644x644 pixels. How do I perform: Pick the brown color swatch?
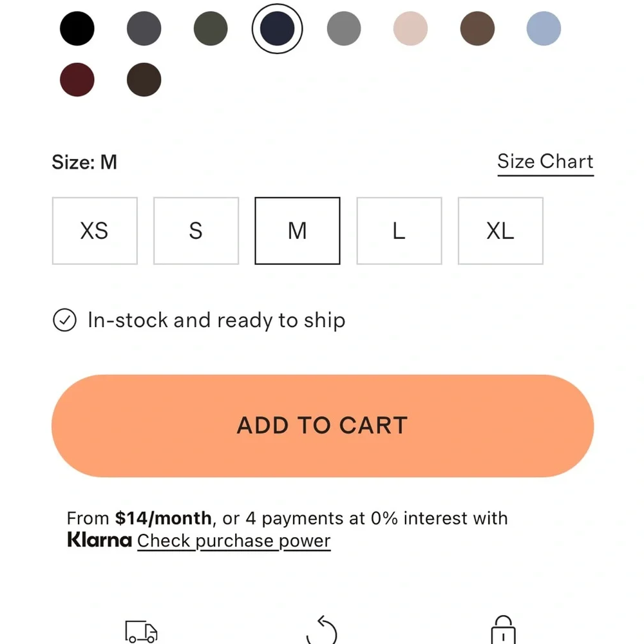tap(477, 29)
